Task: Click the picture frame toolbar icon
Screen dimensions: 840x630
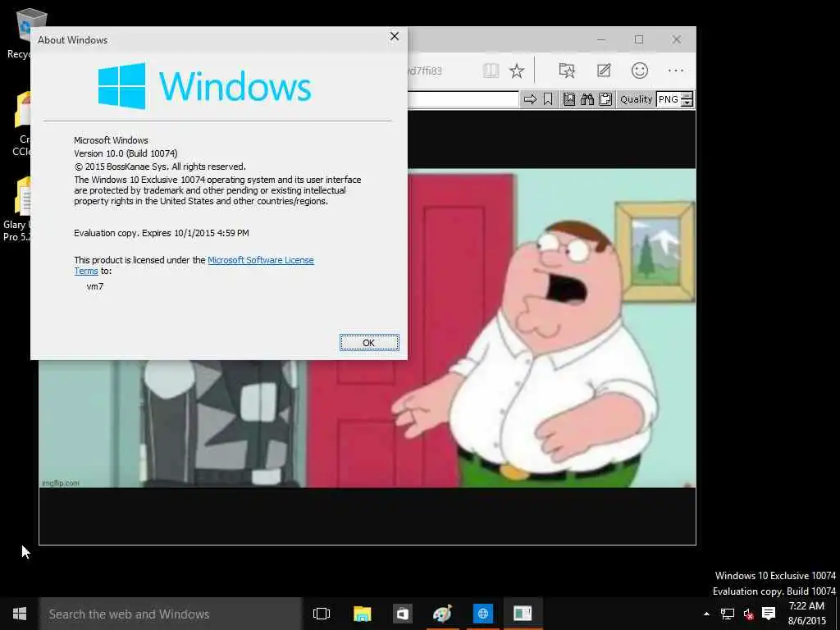Action: tap(569, 99)
